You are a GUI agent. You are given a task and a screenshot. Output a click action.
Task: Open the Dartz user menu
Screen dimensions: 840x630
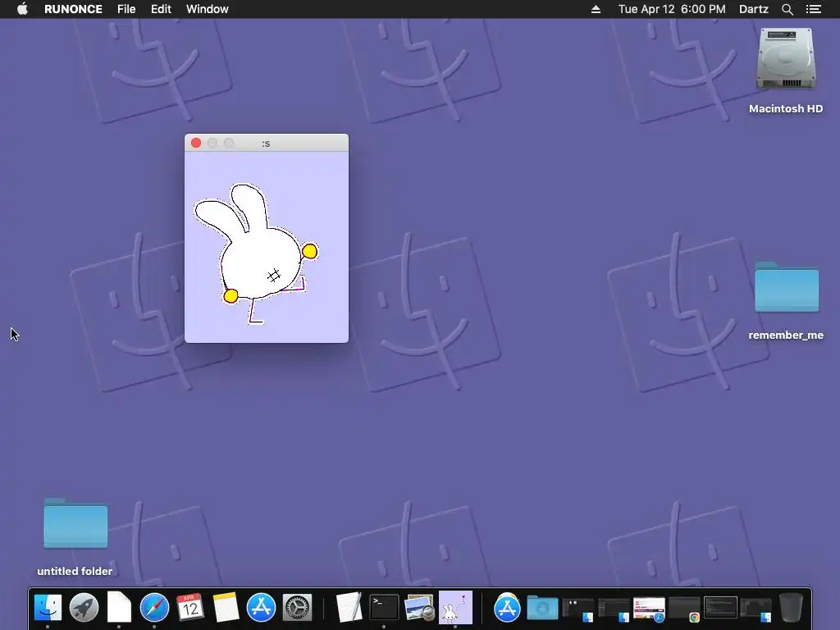point(754,9)
